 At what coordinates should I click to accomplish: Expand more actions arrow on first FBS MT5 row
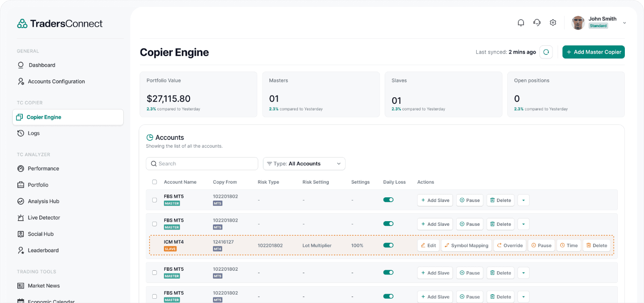[x=523, y=200]
